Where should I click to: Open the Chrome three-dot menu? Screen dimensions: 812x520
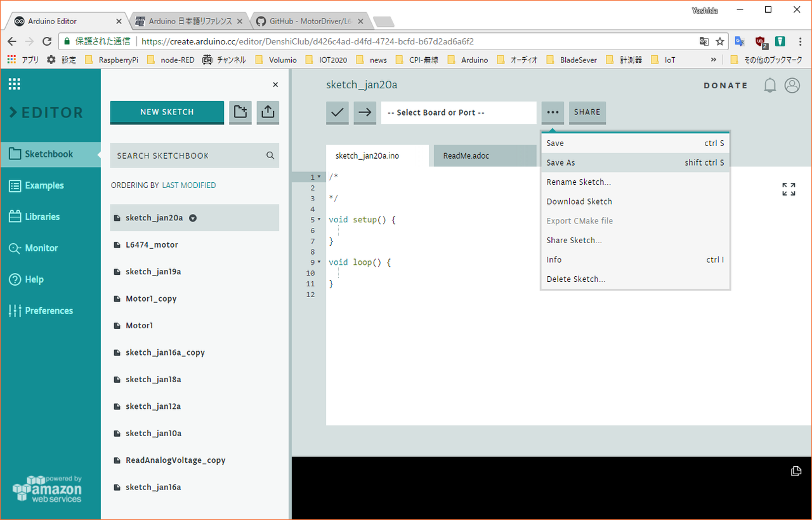coord(800,41)
